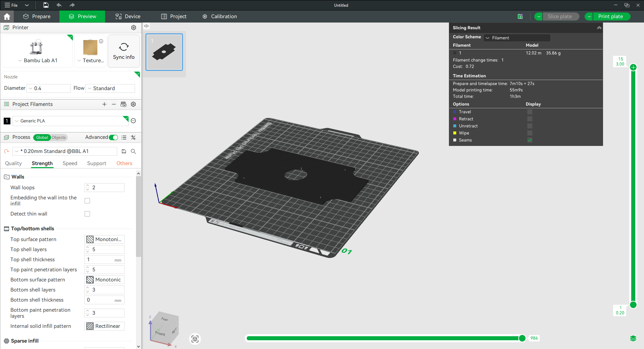Switch to Objects process scope
This screenshot has width=644, height=349.
[59, 138]
